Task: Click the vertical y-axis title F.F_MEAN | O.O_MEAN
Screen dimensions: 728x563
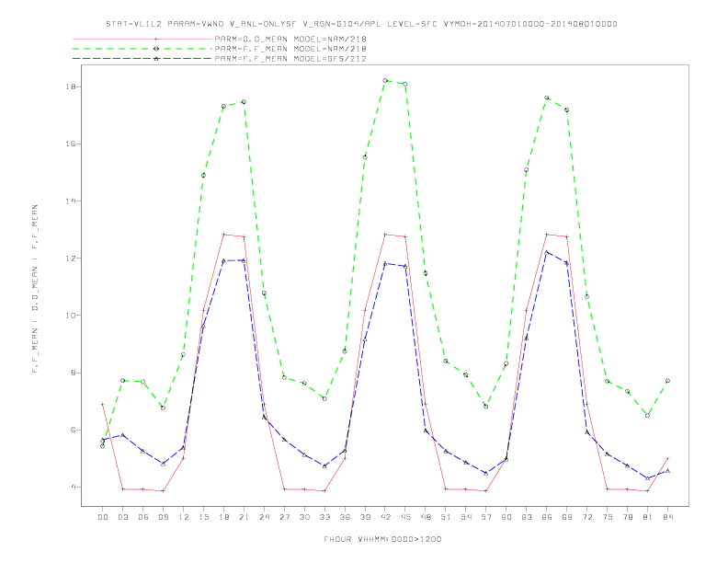Action: click(35, 289)
